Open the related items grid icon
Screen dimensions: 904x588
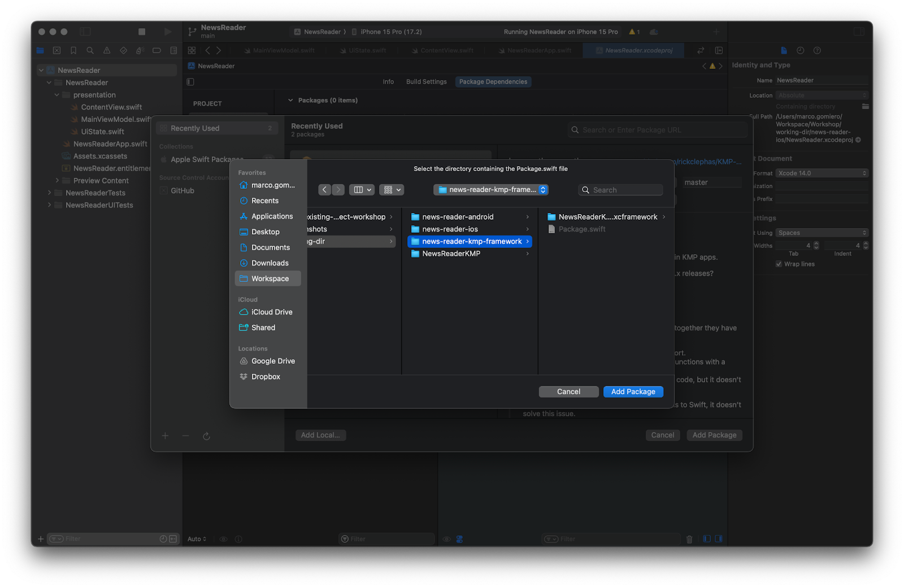[x=192, y=50]
